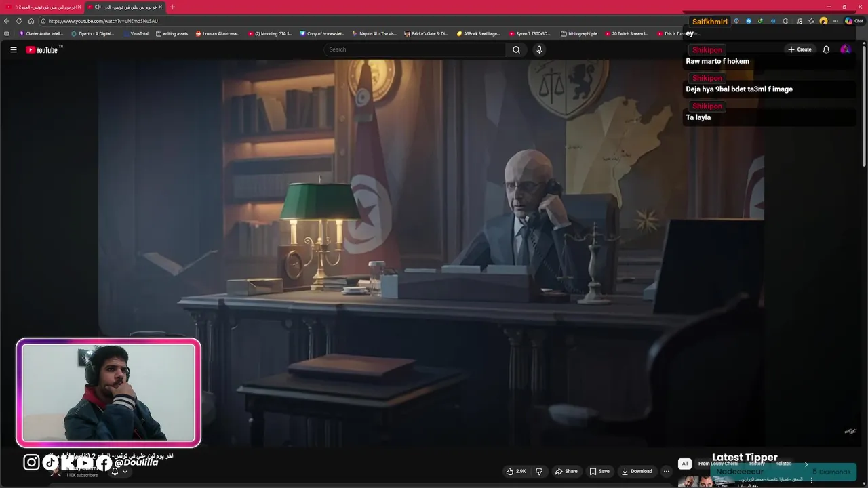Image resolution: width=868 pixels, height=488 pixels.
Task: Switch to the first YouTube tab
Action: (42, 7)
